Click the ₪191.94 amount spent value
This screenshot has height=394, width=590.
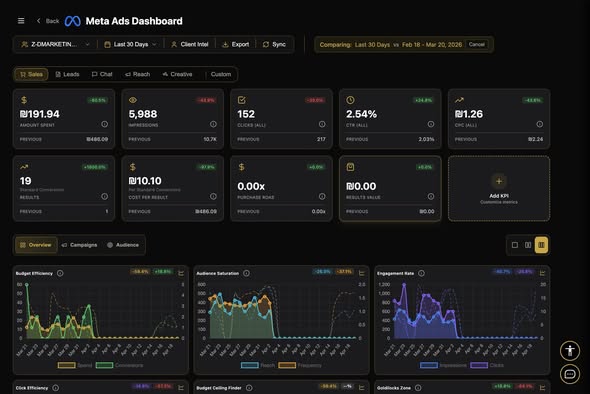coord(40,114)
